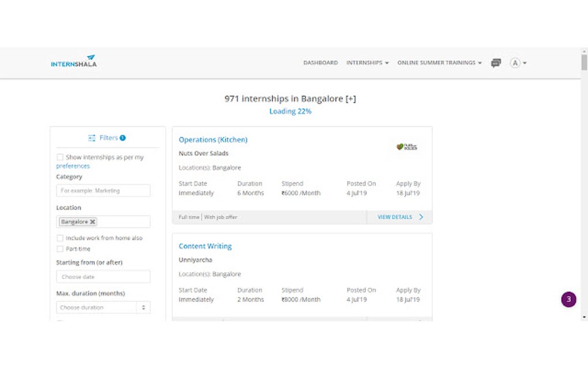This screenshot has height=368, width=588.
Task: Click the Nuts Over Salads company logo
Action: (x=406, y=147)
